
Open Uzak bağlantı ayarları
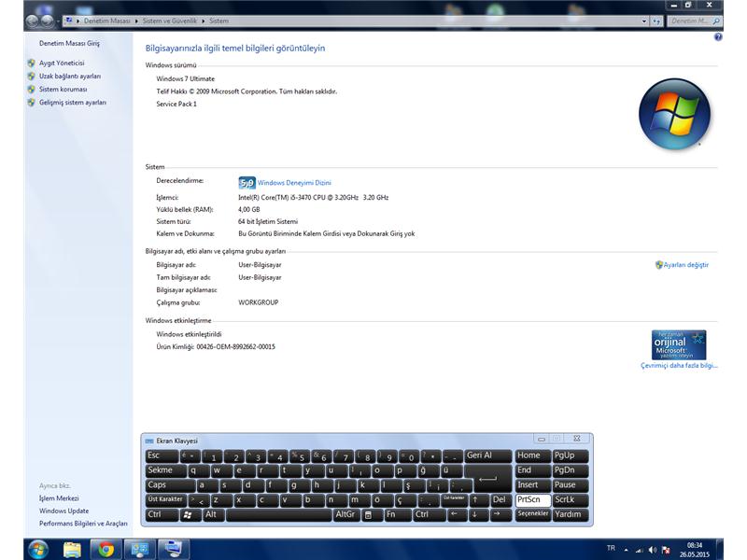[x=69, y=77]
